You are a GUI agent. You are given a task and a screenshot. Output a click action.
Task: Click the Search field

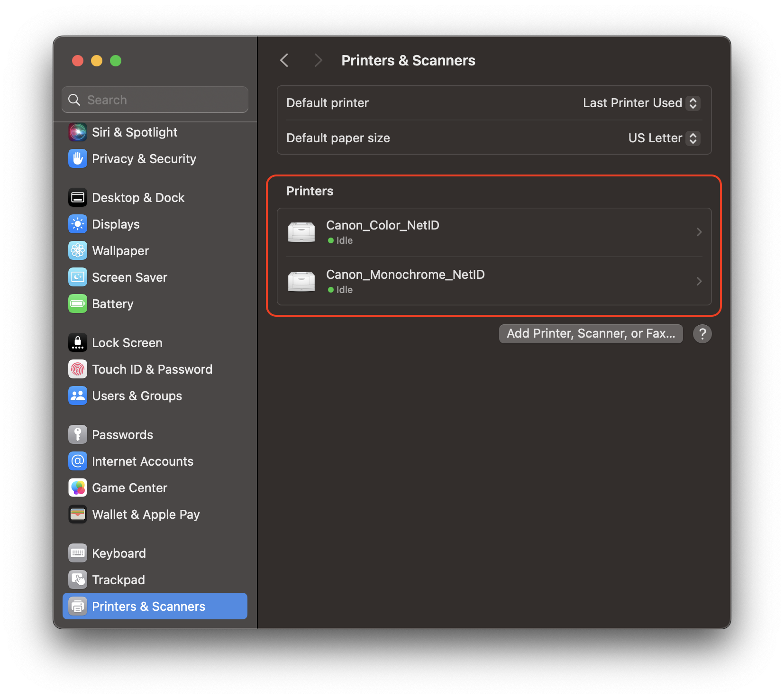coord(155,100)
